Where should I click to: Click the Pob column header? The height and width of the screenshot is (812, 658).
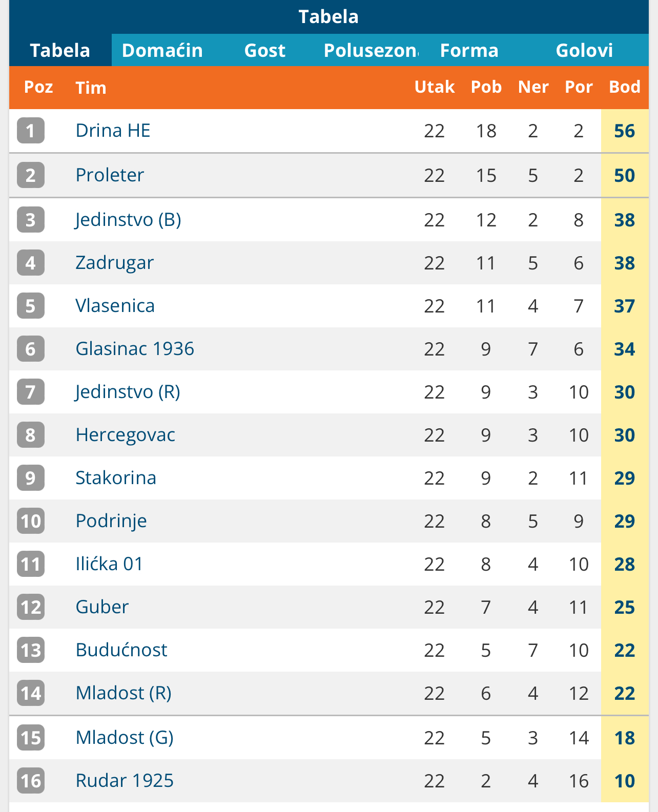click(x=486, y=87)
